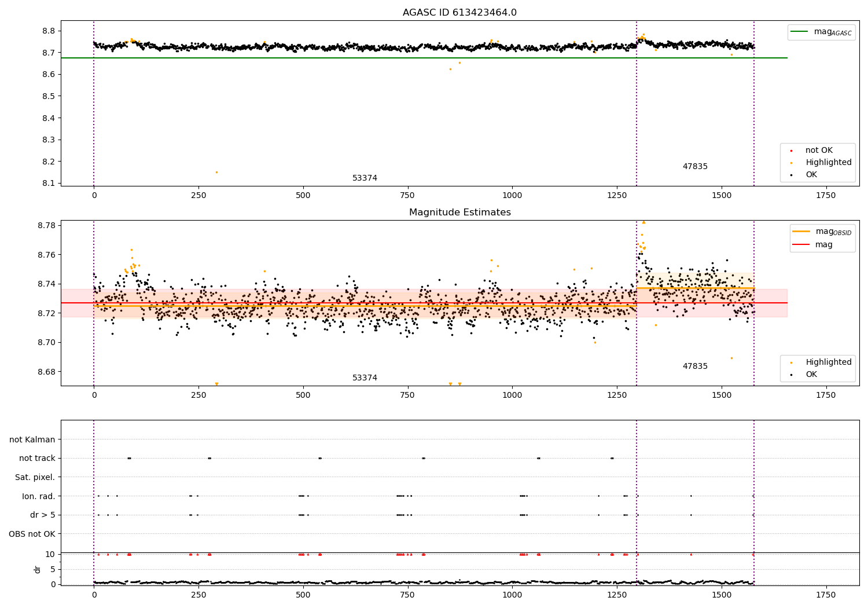Click the 'not track' row label

tap(37, 458)
